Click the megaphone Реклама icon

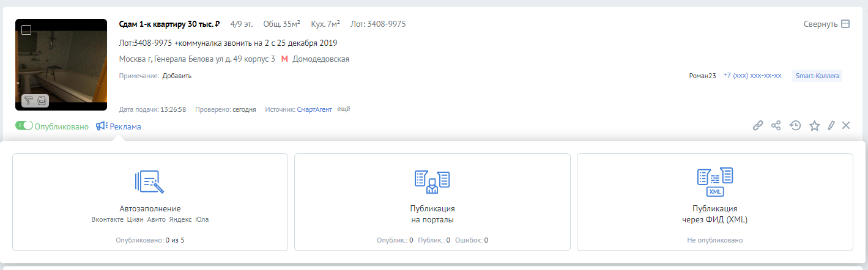(x=102, y=126)
